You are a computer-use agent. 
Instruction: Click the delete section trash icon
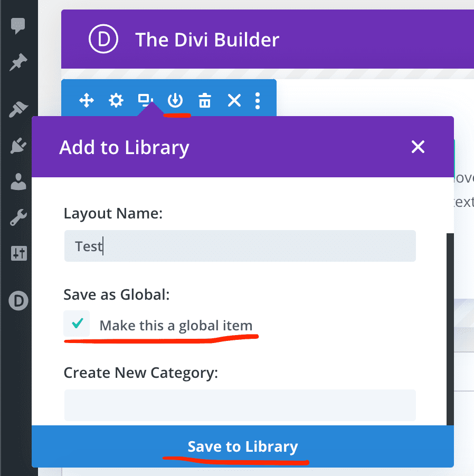205,100
